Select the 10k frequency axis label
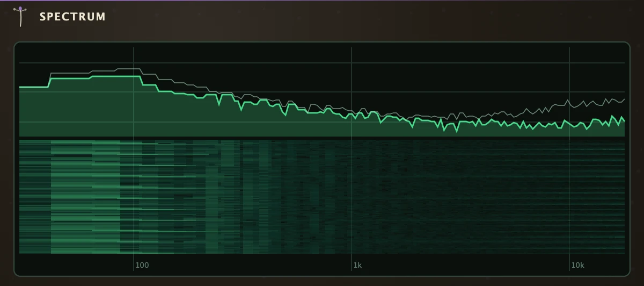 click(x=577, y=265)
